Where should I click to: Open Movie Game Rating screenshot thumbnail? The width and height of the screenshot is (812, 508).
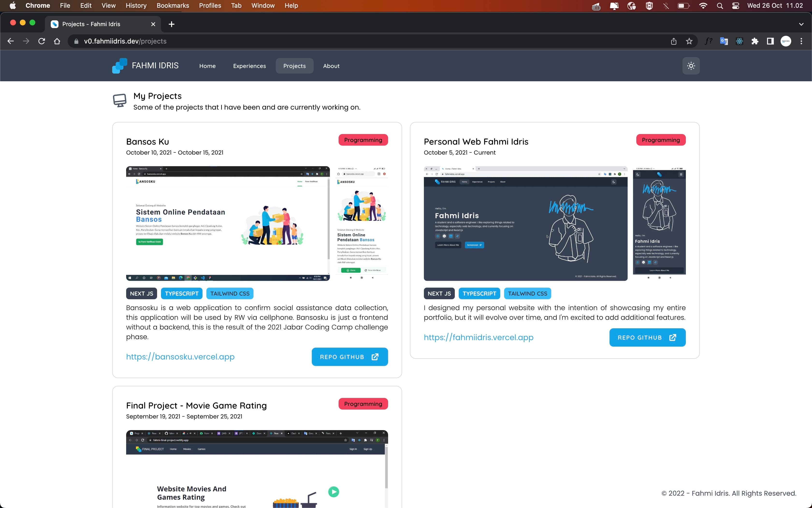point(257,469)
